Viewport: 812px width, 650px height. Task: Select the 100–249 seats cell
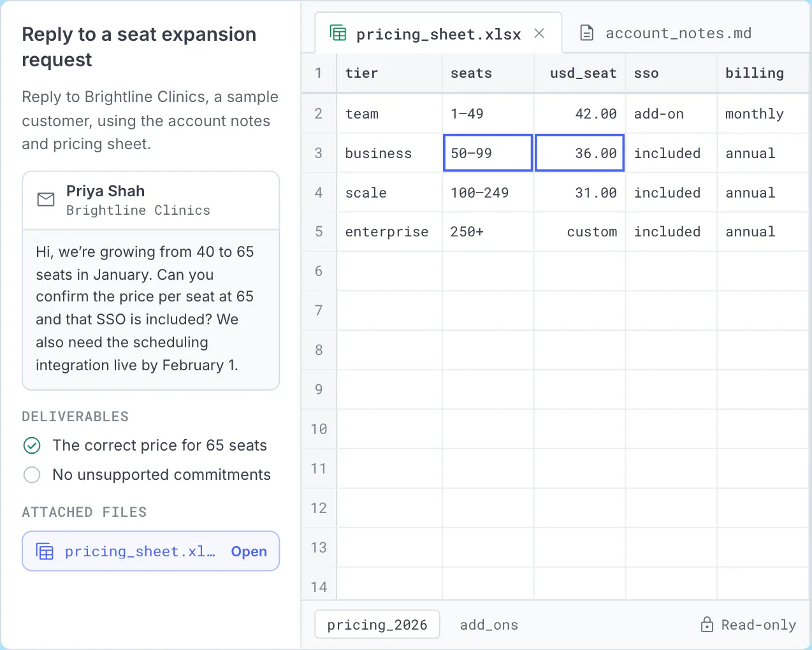point(488,193)
